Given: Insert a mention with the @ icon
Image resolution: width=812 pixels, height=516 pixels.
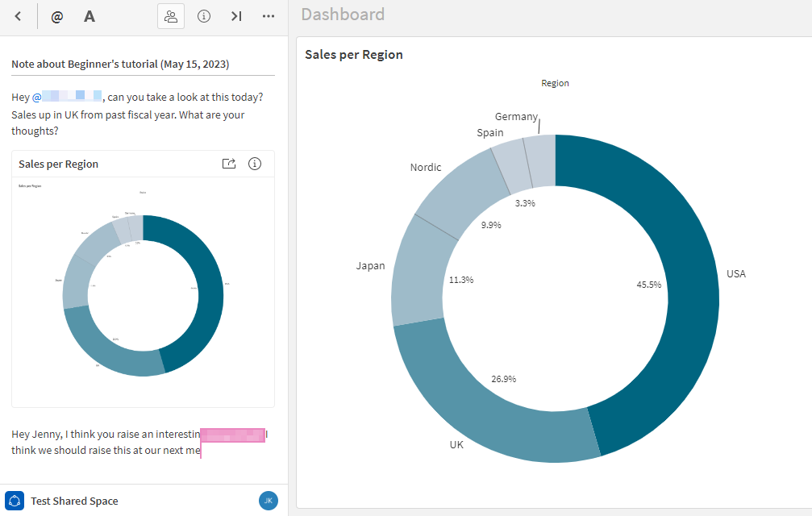Looking at the screenshot, I should (57, 17).
